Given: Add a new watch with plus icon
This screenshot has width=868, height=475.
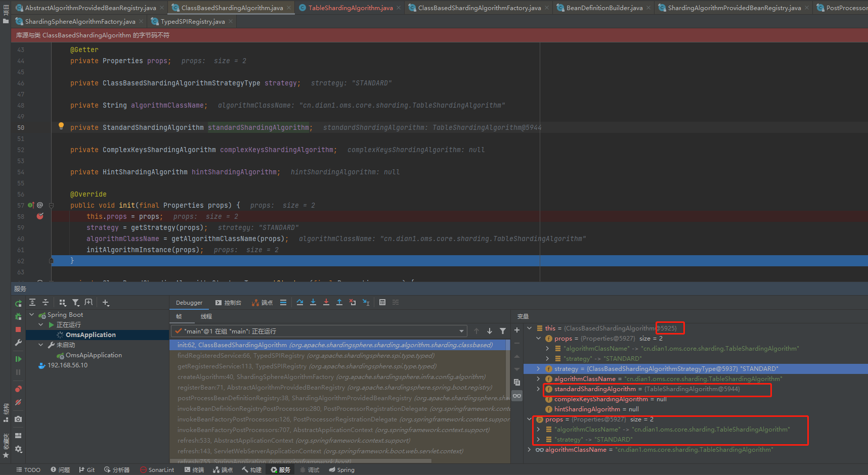Looking at the screenshot, I should pos(517,330).
